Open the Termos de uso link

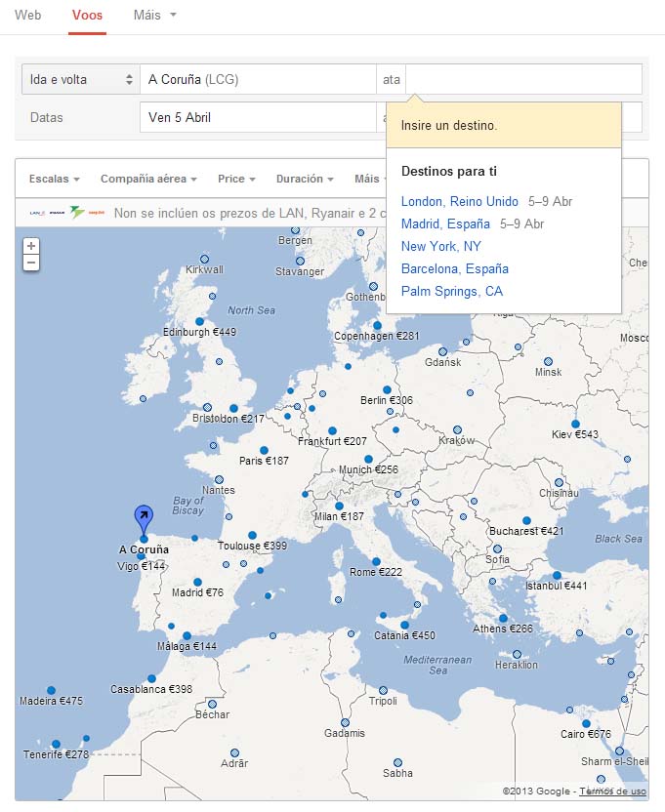click(612, 792)
